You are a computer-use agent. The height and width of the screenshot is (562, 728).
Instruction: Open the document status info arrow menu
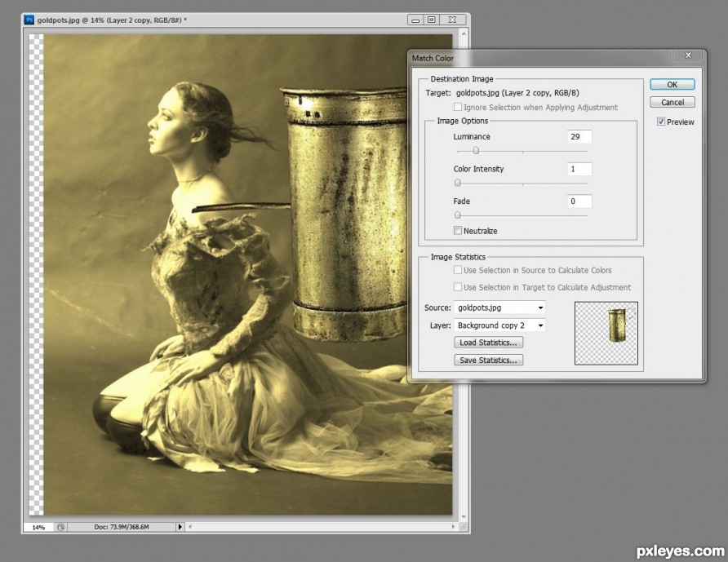[x=180, y=527]
